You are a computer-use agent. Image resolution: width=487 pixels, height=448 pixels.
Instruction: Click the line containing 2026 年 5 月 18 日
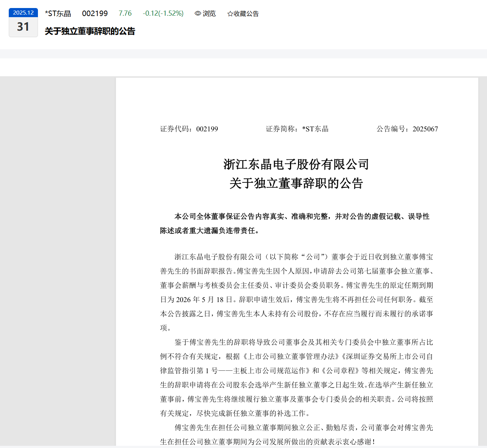pyautogui.click(x=297, y=300)
